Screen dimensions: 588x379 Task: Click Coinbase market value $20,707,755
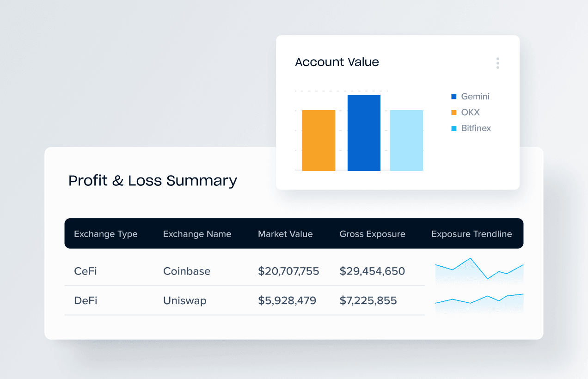coord(288,271)
